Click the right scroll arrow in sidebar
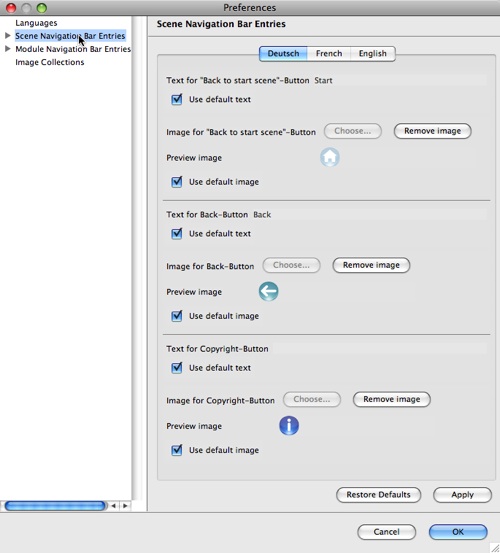Screen dimensions: 500x553 [x=125, y=506]
